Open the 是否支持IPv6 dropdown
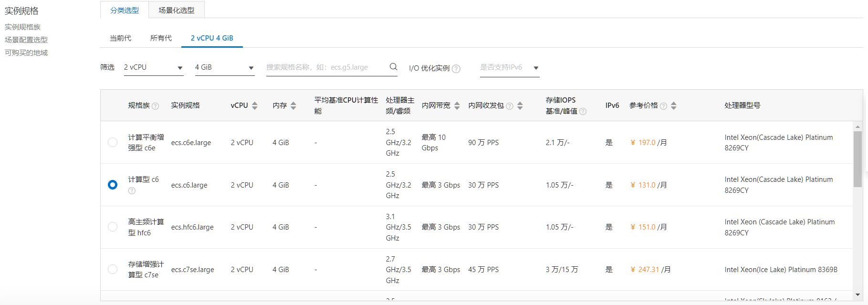This screenshot has width=868, height=305. point(510,68)
